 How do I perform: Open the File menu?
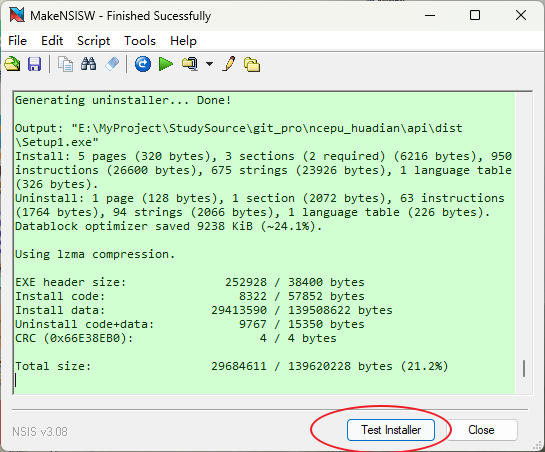tap(17, 41)
